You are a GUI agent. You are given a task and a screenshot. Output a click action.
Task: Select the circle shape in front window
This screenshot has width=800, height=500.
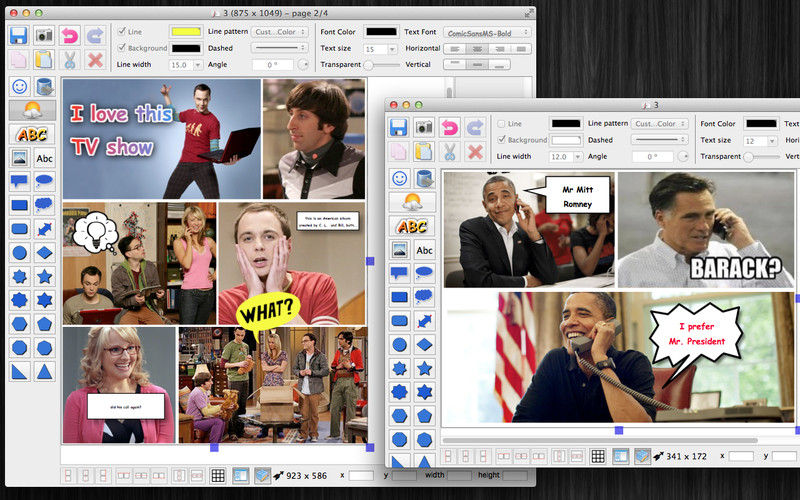[x=399, y=344]
